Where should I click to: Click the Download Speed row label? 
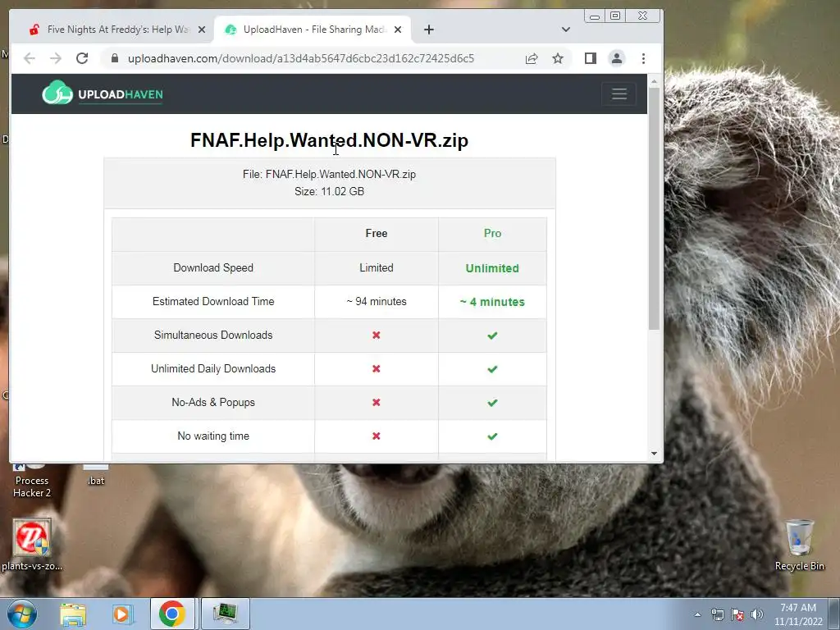[x=213, y=268]
